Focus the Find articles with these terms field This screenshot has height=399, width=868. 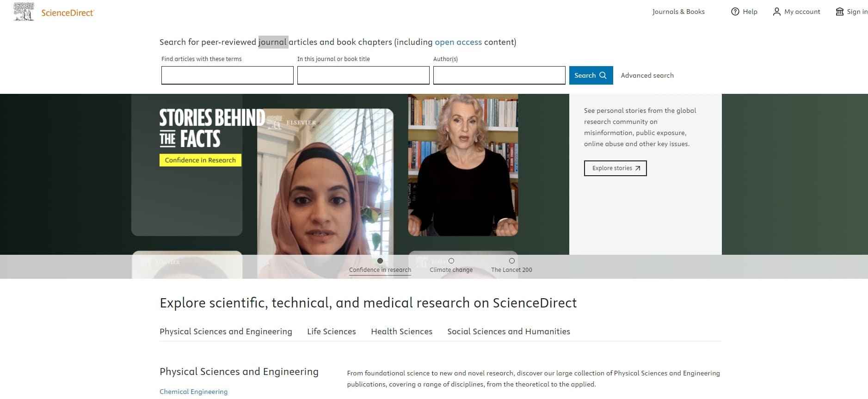pos(228,75)
